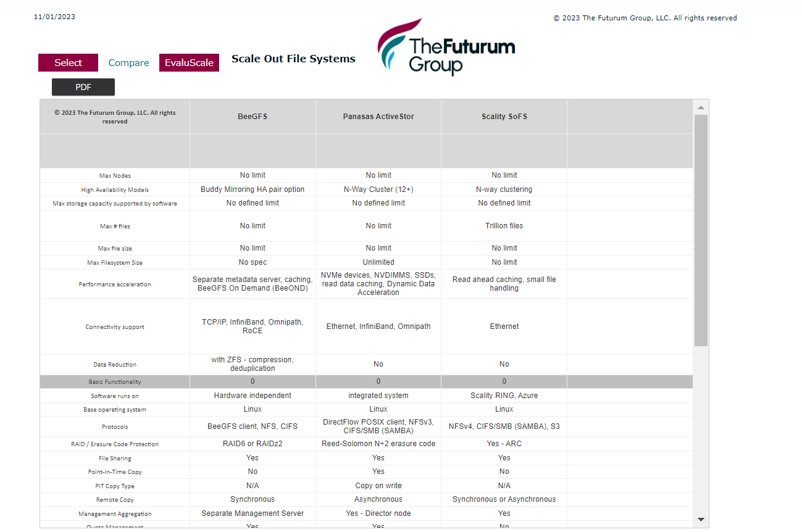Click the Max file size row label

click(x=115, y=249)
